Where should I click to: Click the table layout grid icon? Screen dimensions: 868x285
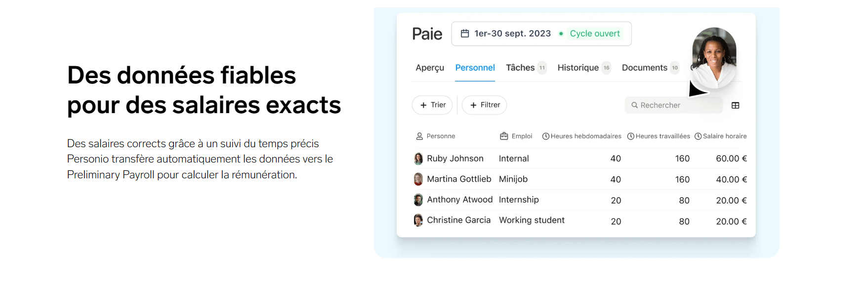(x=735, y=105)
